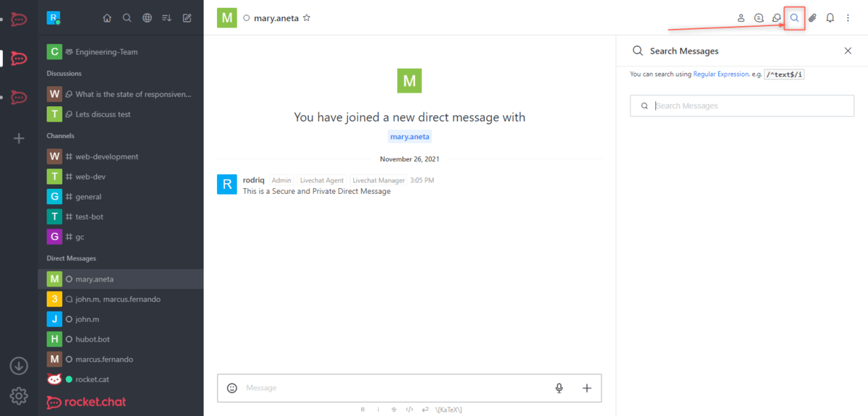
Task: Open the notification preferences bell icon
Action: pyautogui.click(x=830, y=18)
